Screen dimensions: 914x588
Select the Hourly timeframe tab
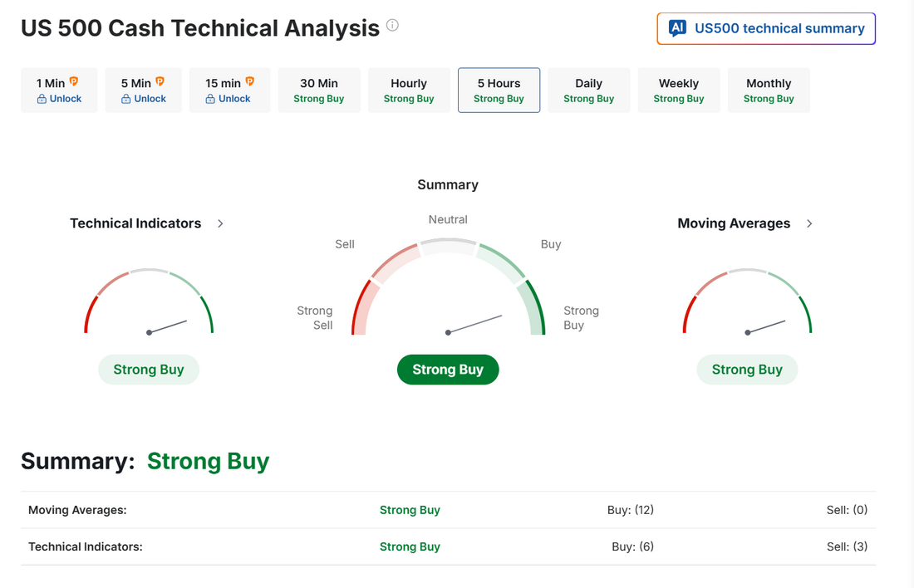[x=409, y=91]
